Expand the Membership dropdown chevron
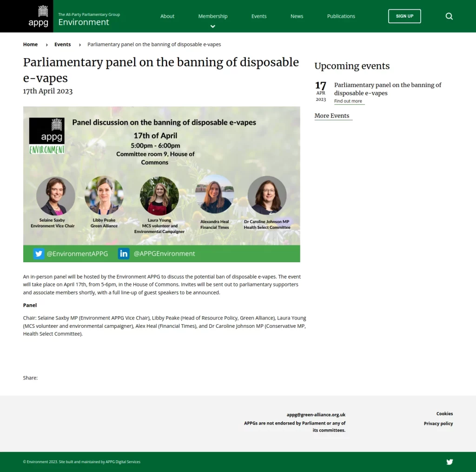This screenshot has width=476, height=472. (213, 27)
